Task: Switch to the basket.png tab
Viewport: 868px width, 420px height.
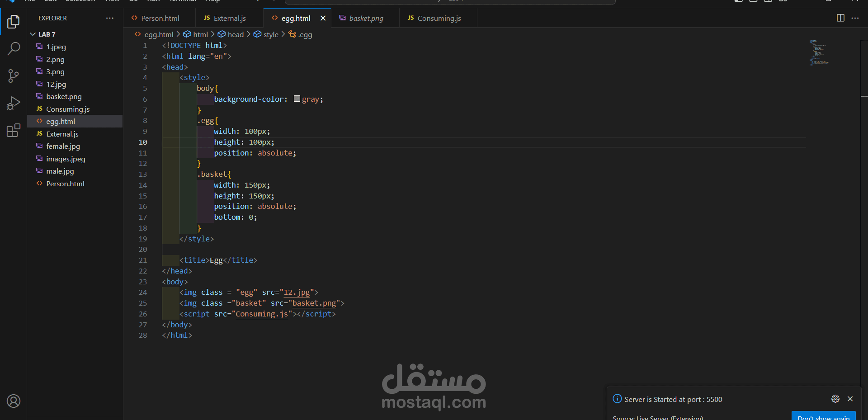Action: [365, 18]
